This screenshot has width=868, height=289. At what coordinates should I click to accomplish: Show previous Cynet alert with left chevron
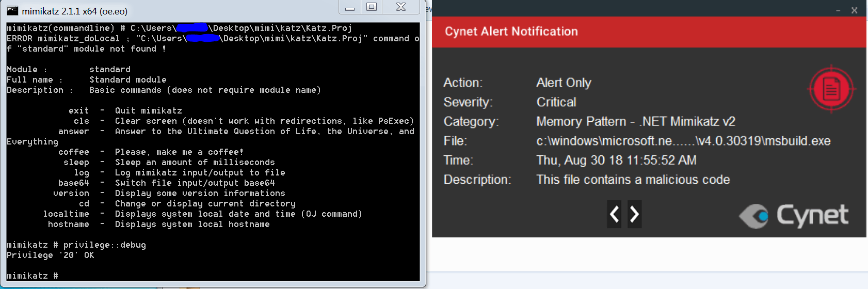pos(614,214)
